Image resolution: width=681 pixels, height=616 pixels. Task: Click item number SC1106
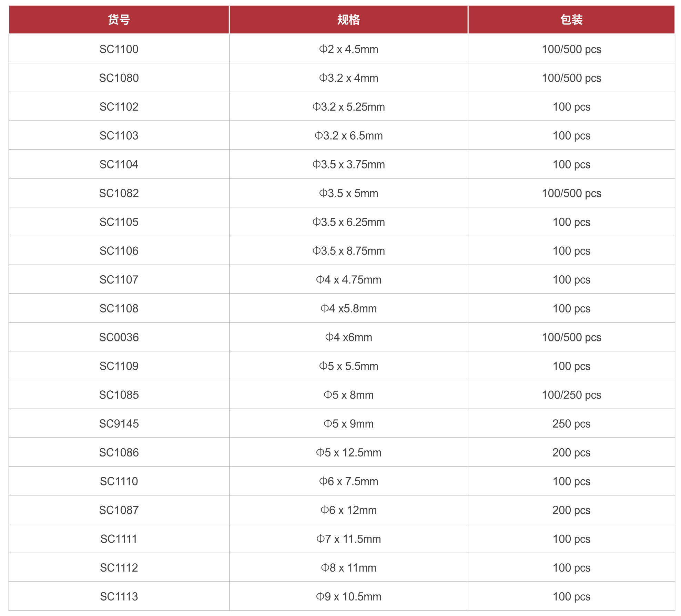[x=119, y=251]
